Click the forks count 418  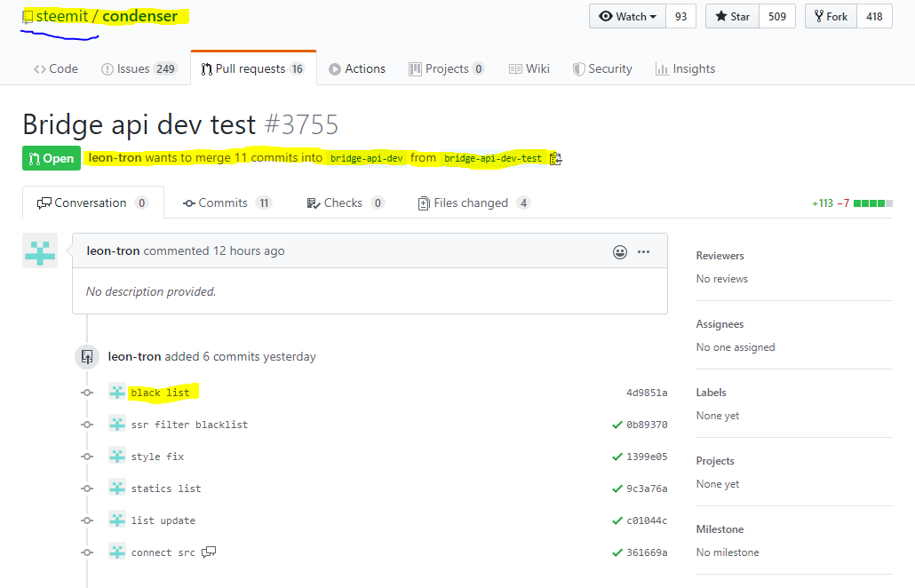click(874, 16)
